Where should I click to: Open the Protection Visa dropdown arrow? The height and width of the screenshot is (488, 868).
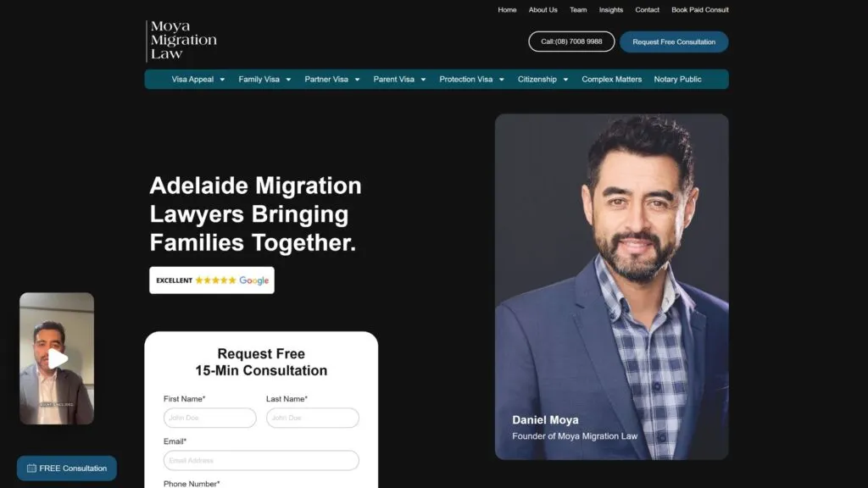point(502,80)
